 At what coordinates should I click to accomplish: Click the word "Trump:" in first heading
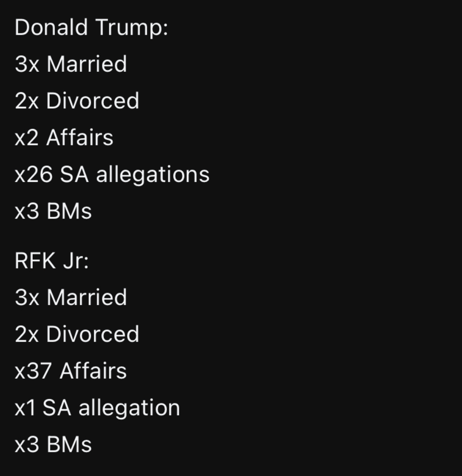tap(131, 27)
